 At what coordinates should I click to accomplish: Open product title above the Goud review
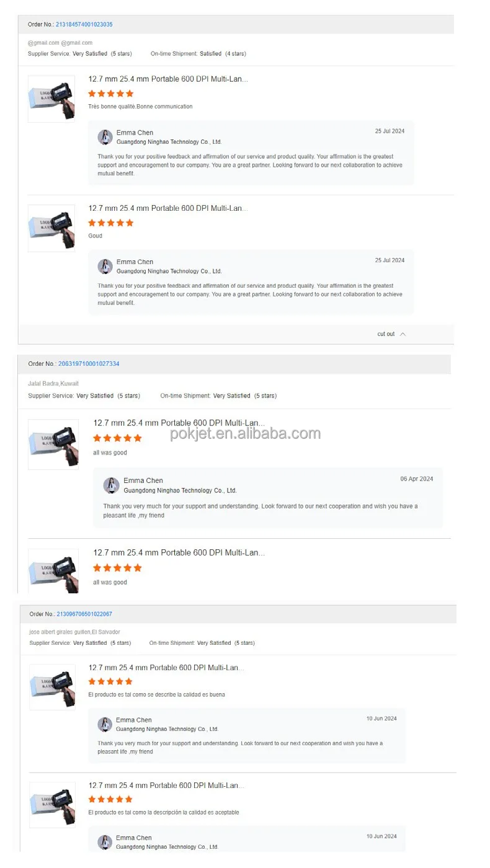pos(168,208)
